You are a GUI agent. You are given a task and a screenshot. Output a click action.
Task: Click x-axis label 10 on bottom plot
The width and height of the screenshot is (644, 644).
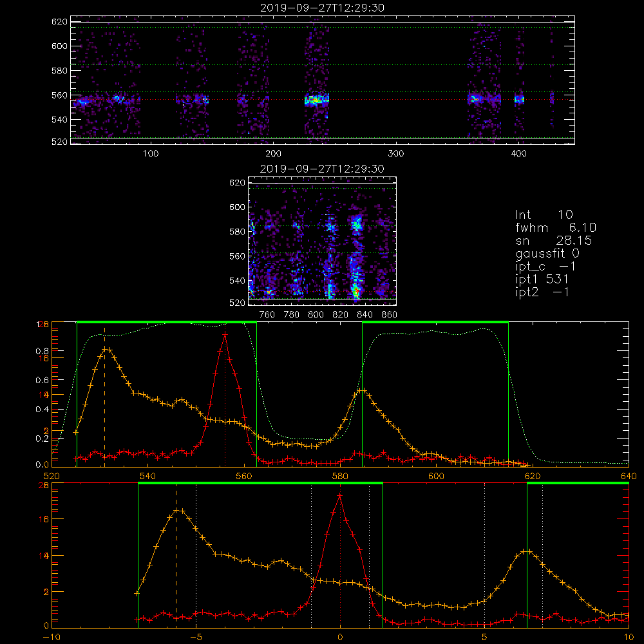point(629,637)
